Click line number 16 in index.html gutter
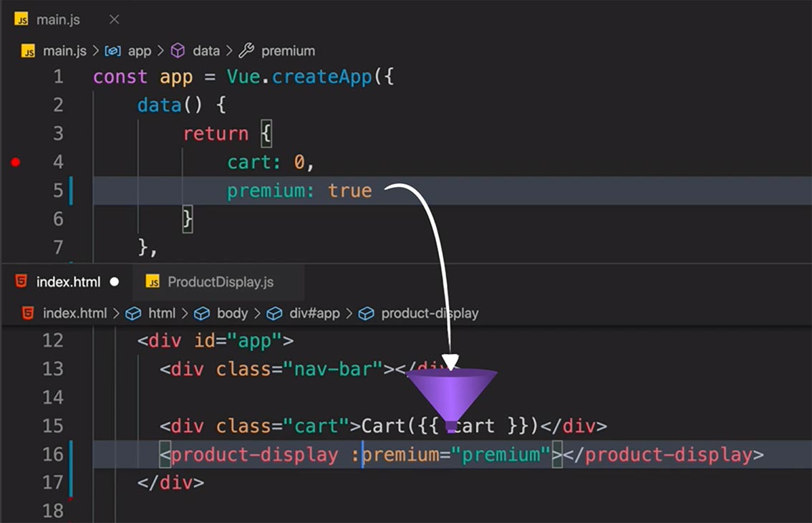Screen dimensions: 812x523 point(52,454)
